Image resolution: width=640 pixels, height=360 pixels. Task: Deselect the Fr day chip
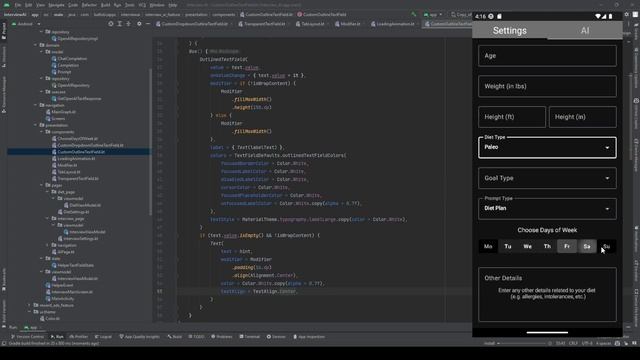coord(567,246)
